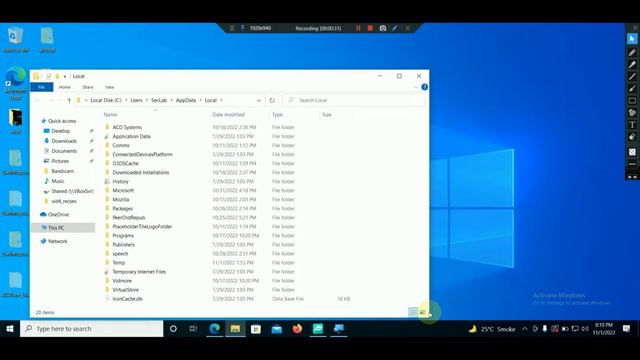Go up one folder level
Screen dimensions: 640x360
(69, 100)
